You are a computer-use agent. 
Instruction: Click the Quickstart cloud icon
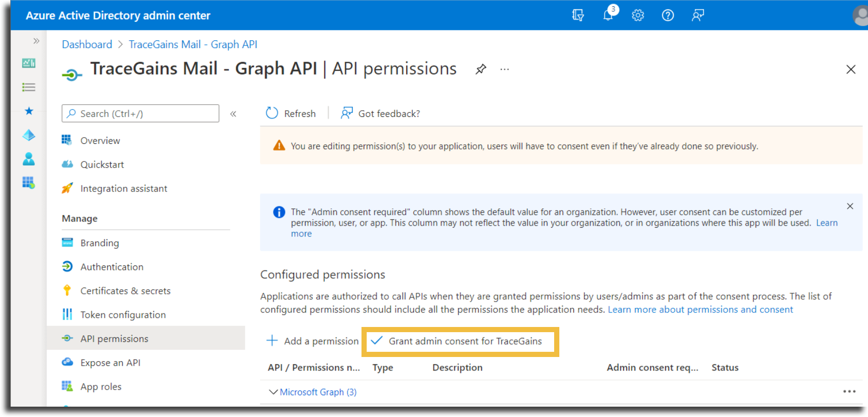pos(67,164)
